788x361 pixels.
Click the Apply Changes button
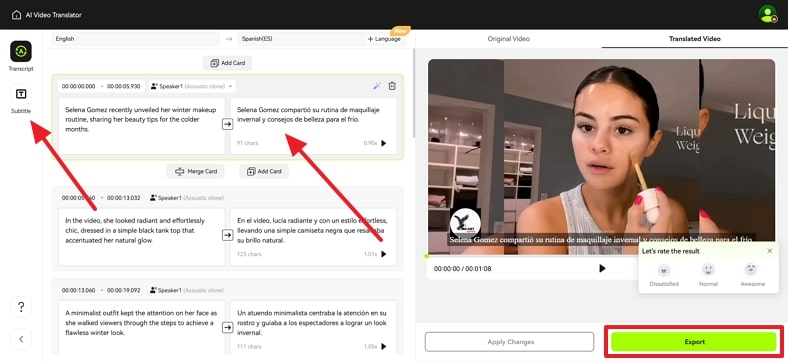(510, 342)
